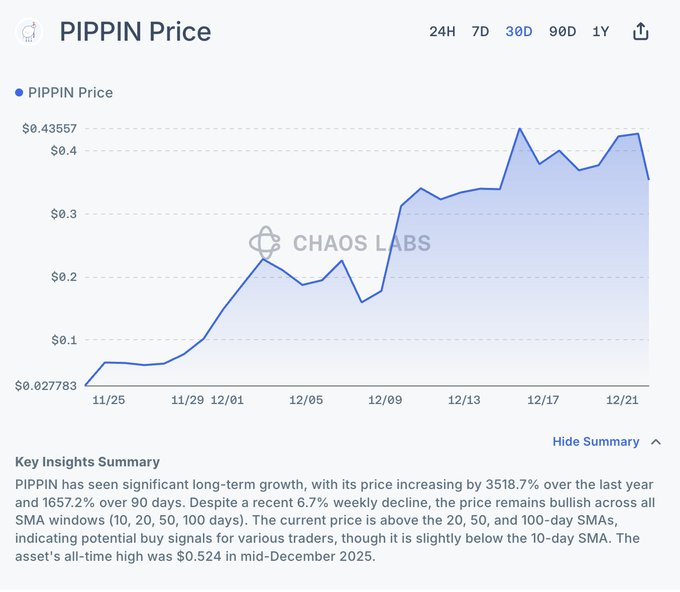Viewport: 680px width, 592px height.
Task: Click the 11/25 date on x-axis
Action: [107, 399]
